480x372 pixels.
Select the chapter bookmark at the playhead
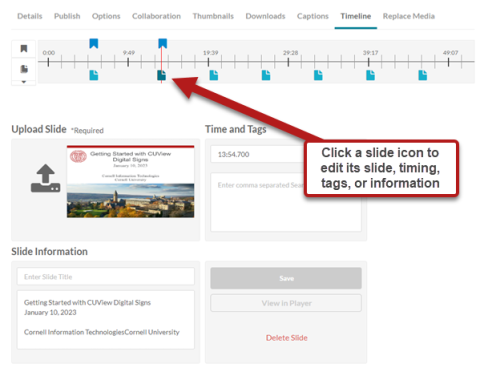click(x=163, y=43)
